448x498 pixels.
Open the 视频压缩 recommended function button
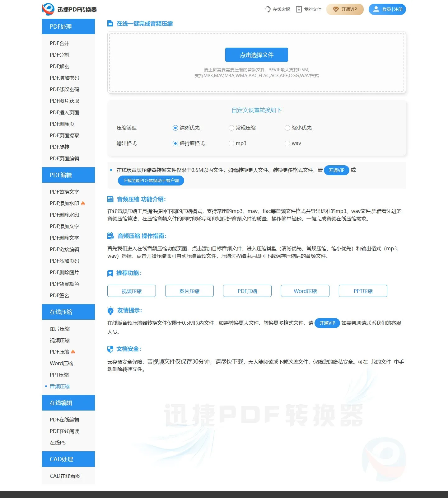coord(132,291)
